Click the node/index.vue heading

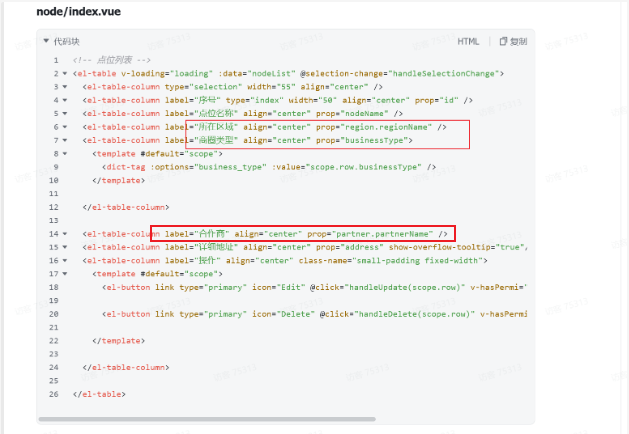[x=80, y=11]
